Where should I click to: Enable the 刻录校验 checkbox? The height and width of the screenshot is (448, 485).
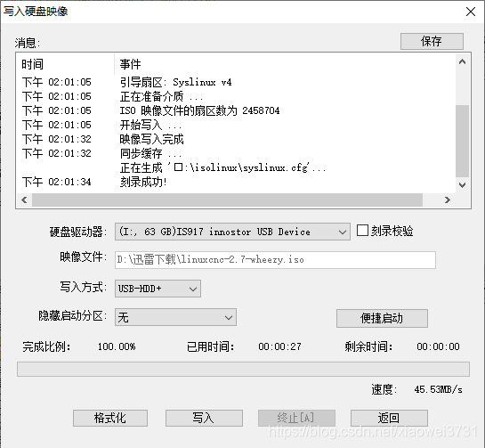[362, 231]
